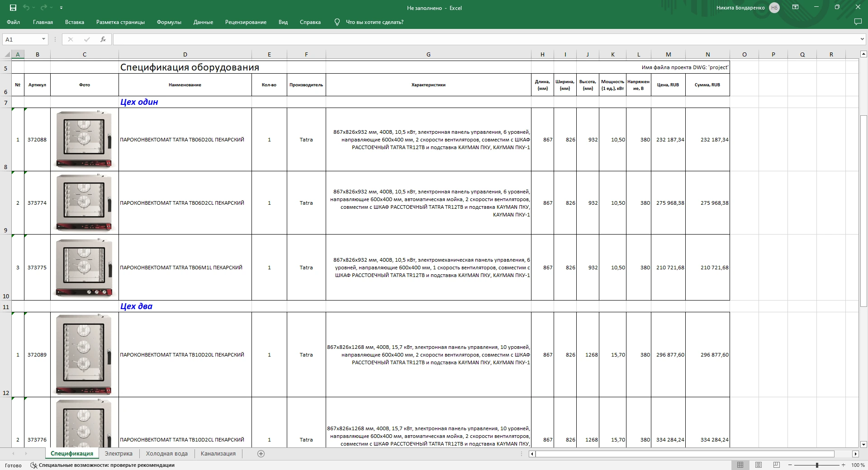868x470 pixels.
Task: Open the Вид ribbon tab
Action: tap(283, 22)
